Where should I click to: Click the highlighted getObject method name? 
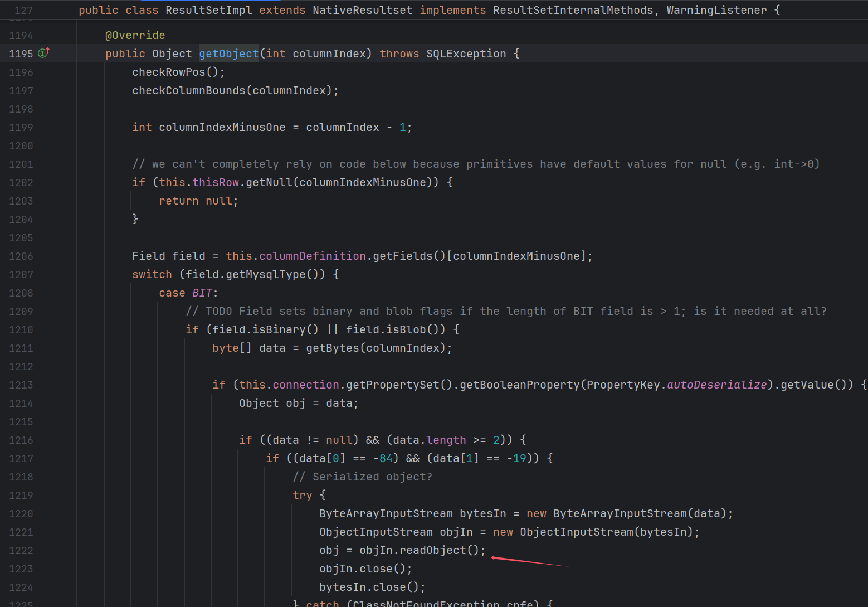coord(228,54)
